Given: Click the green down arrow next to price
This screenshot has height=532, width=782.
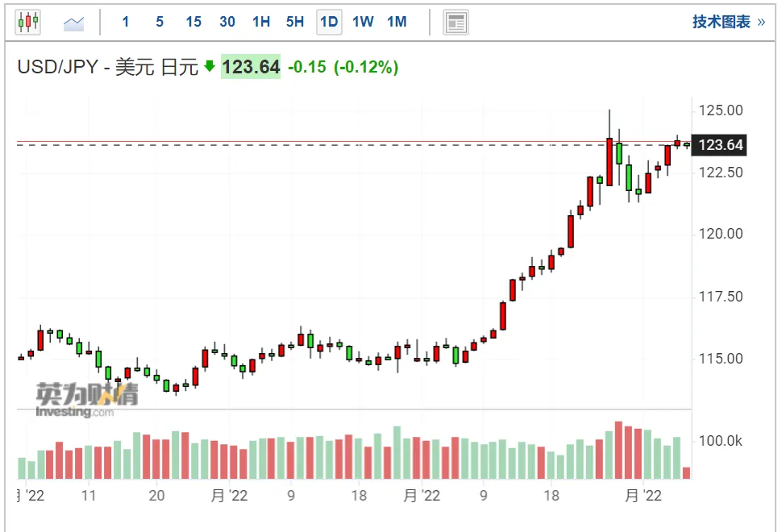Looking at the screenshot, I should click(210, 66).
